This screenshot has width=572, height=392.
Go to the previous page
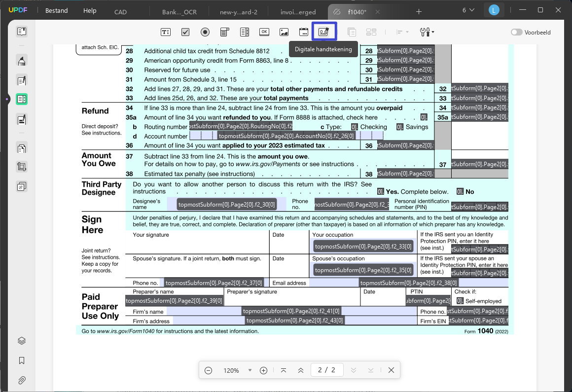(301, 370)
